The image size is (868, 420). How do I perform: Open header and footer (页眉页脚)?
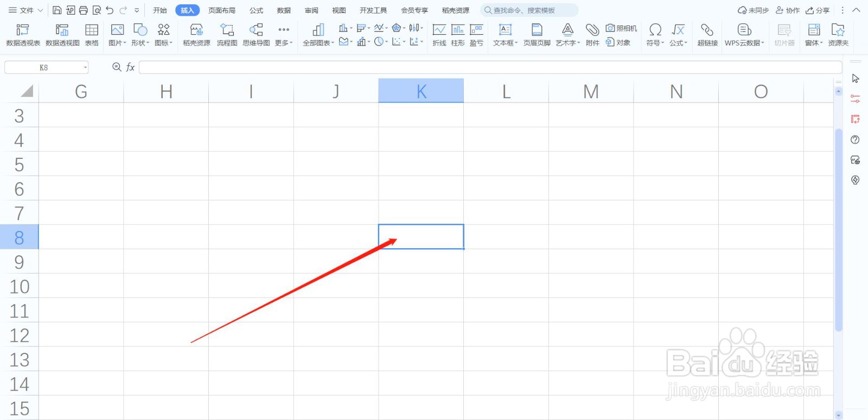click(x=537, y=35)
